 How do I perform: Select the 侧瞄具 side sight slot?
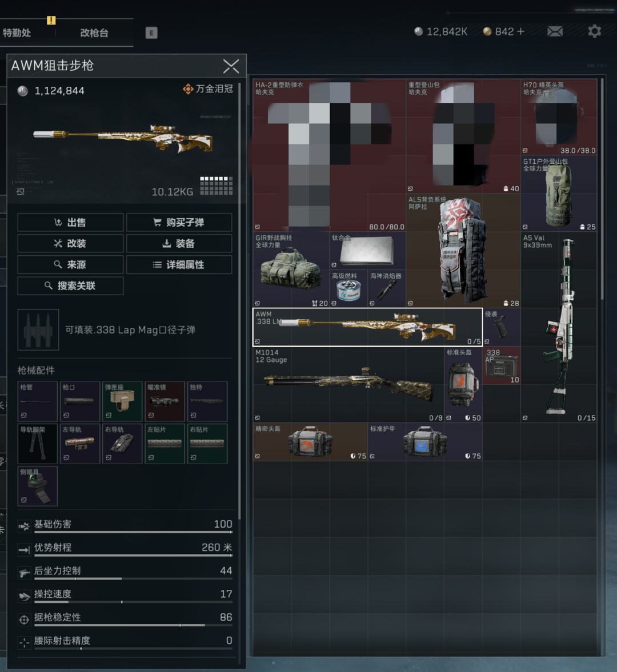(x=38, y=486)
